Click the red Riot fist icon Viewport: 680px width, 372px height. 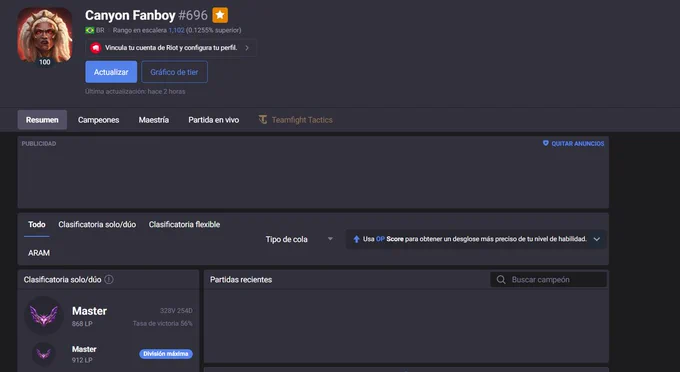(x=95, y=48)
